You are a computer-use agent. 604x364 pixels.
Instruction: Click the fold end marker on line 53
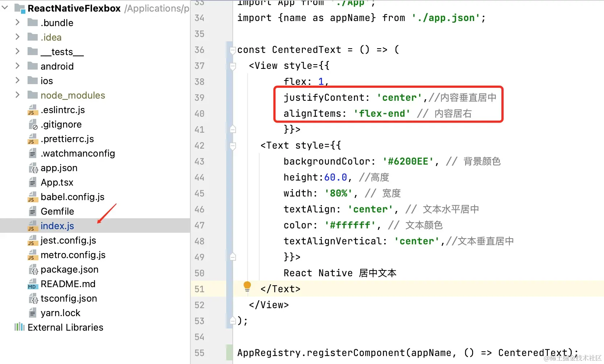tap(233, 320)
